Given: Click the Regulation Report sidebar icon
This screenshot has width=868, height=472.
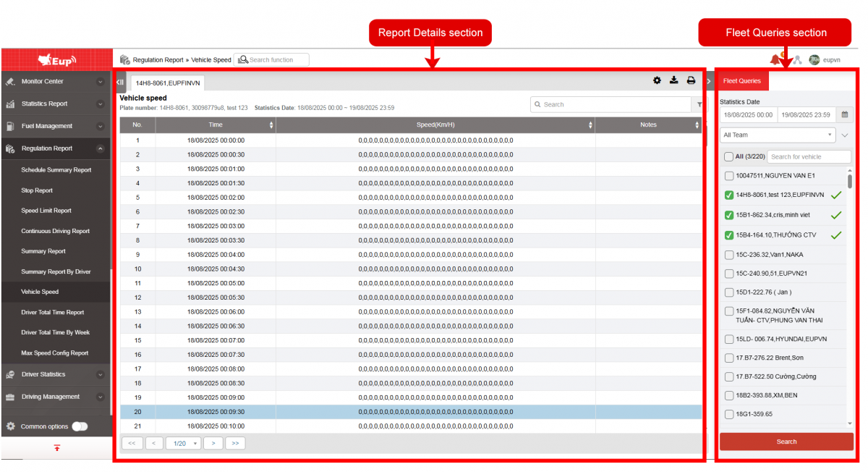Looking at the screenshot, I should (x=10, y=148).
